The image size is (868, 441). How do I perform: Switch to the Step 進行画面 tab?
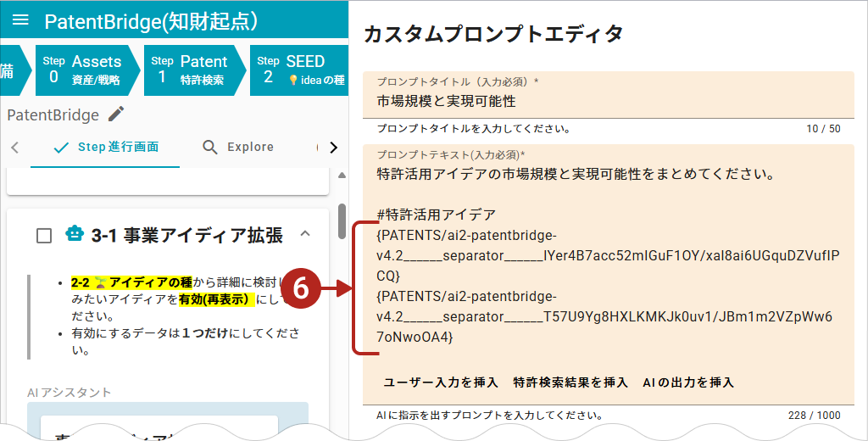pyautogui.click(x=105, y=148)
